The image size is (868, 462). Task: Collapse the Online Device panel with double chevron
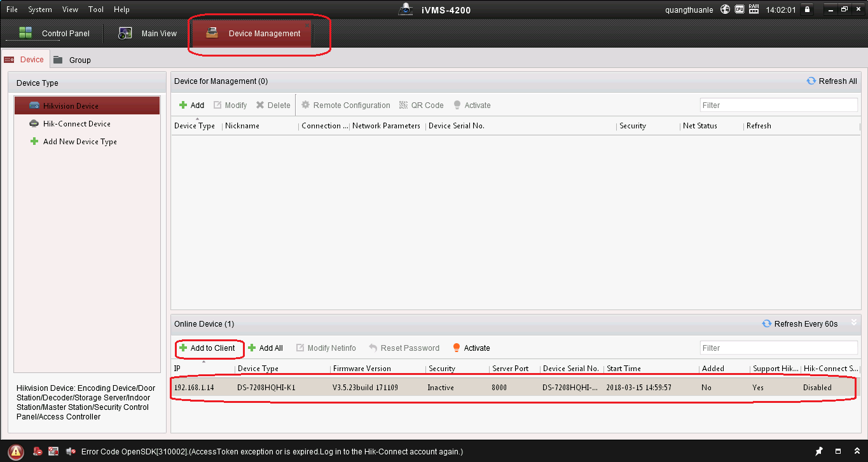point(854,322)
